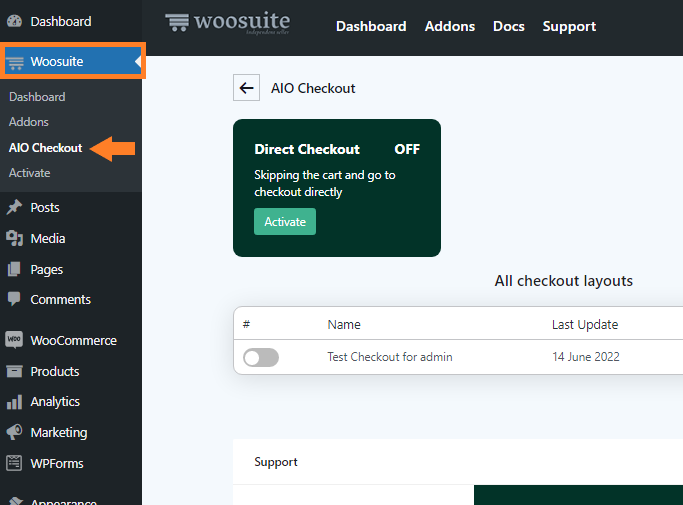Click the Direct Checkout card title
The width and height of the screenshot is (683, 505).
307,149
